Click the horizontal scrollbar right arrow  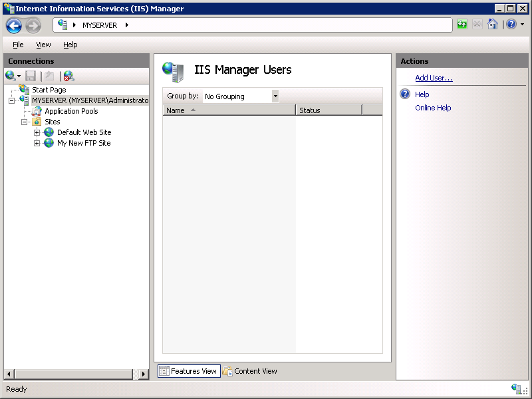click(144, 374)
